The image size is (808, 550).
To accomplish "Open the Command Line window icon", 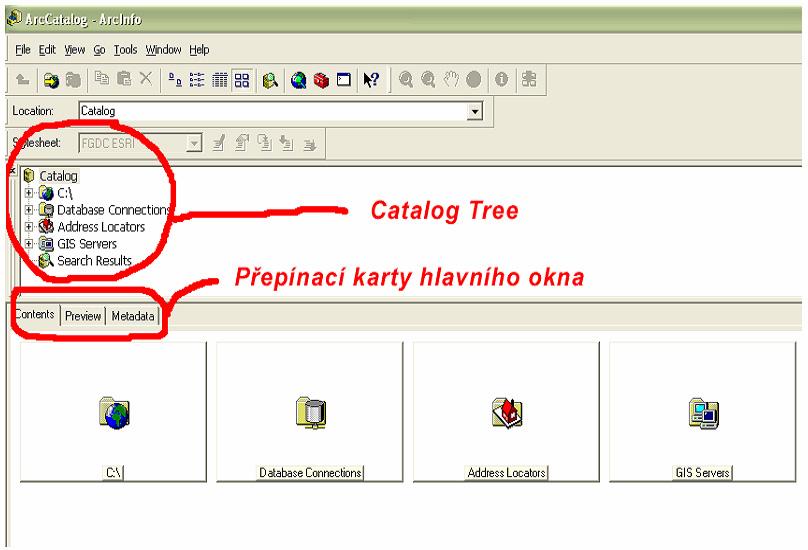I will pyautogui.click(x=343, y=80).
